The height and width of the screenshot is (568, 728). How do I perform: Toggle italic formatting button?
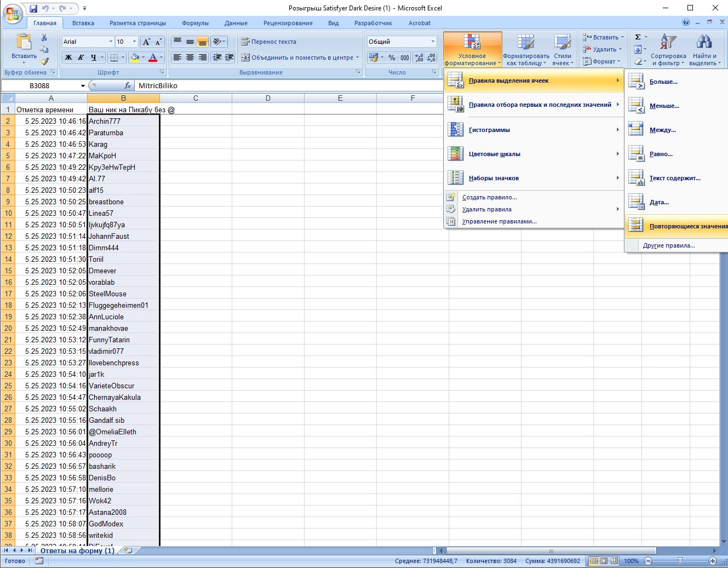81,58
